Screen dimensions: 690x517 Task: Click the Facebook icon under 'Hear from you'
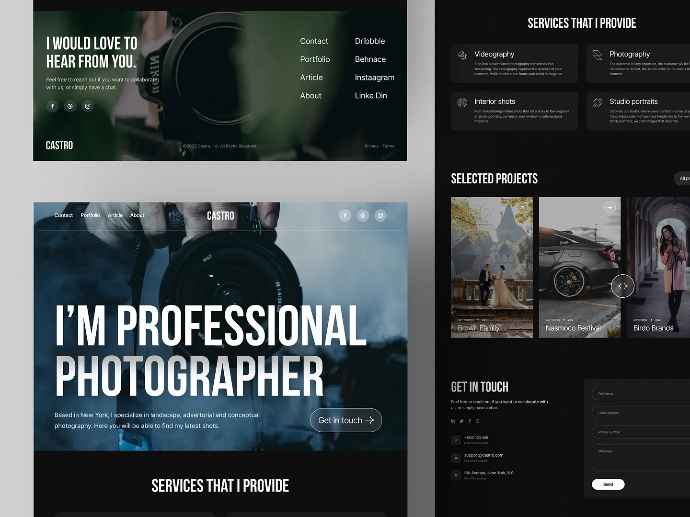[x=52, y=106]
